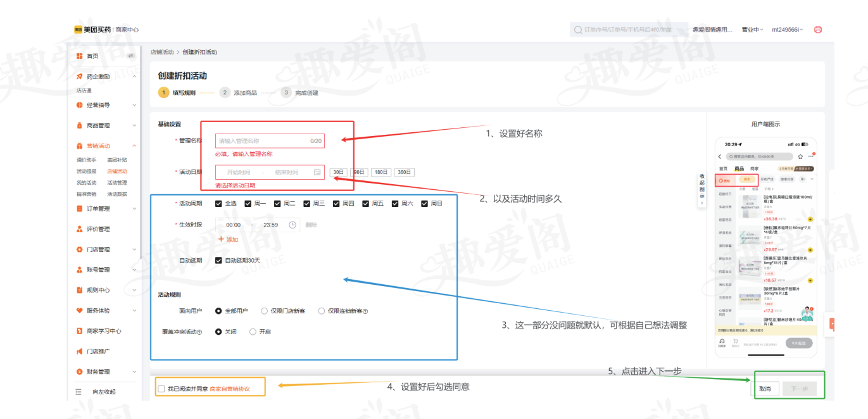Go to 美团补贴 submenu item
Viewport: 868px width, 419px height.
coord(116,160)
